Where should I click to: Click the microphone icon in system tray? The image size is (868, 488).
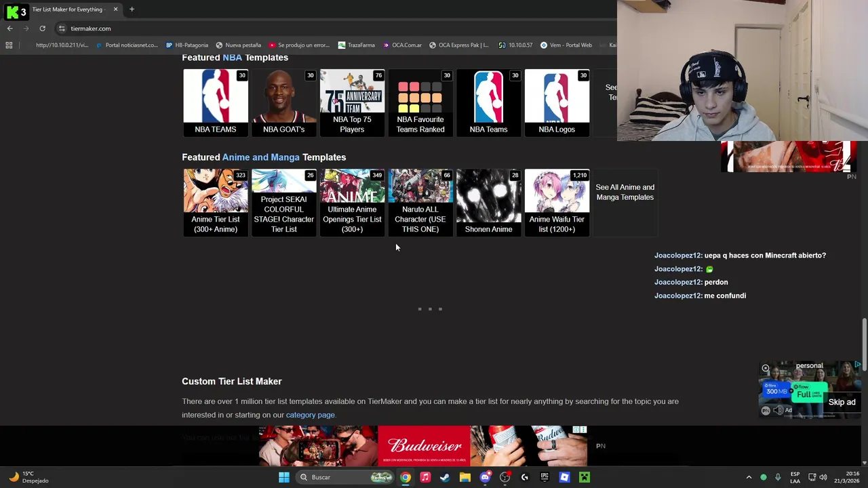(778, 477)
